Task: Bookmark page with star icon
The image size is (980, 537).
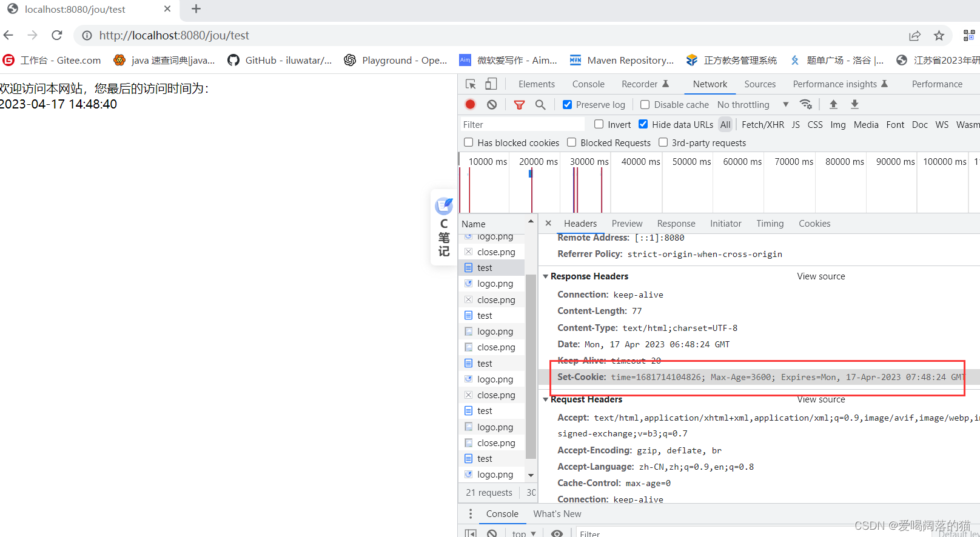Action: (939, 36)
